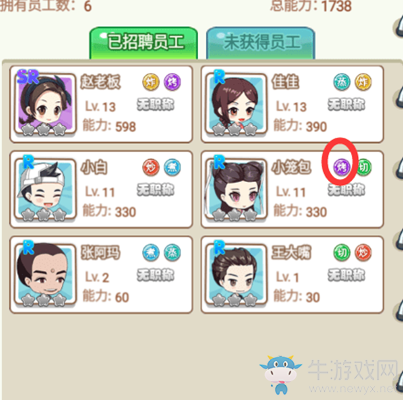Click 赵老板's yellow 炸 skill icon

(151, 82)
